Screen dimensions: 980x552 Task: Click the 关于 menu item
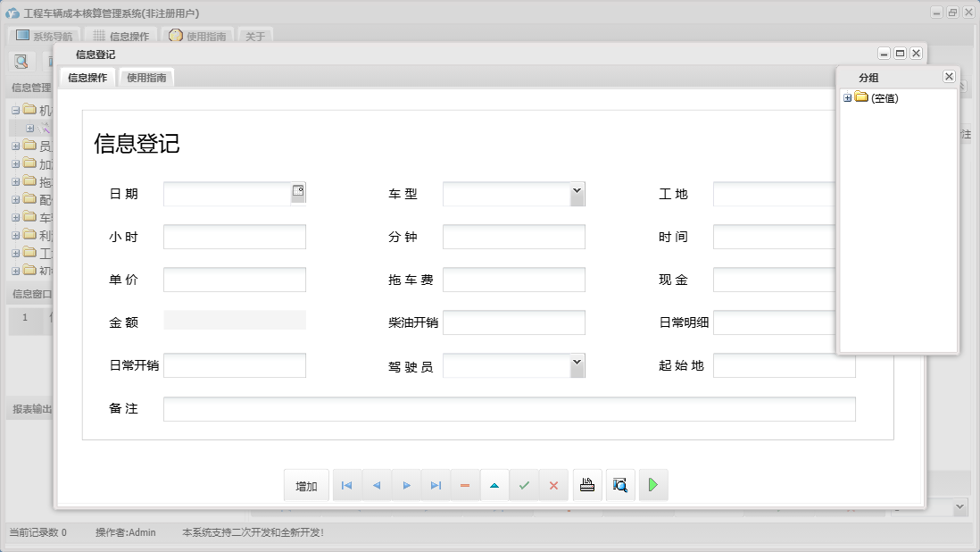pyautogui.click(x=255, y=36)
